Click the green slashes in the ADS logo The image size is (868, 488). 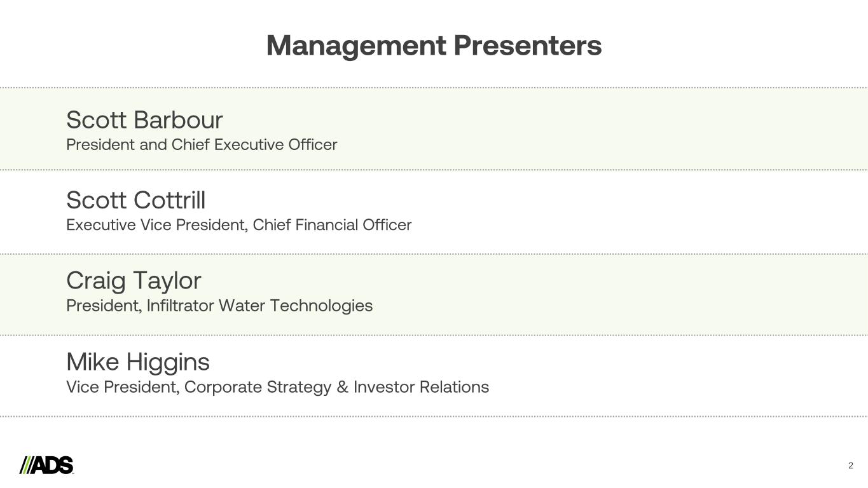[x=25, y=465]
